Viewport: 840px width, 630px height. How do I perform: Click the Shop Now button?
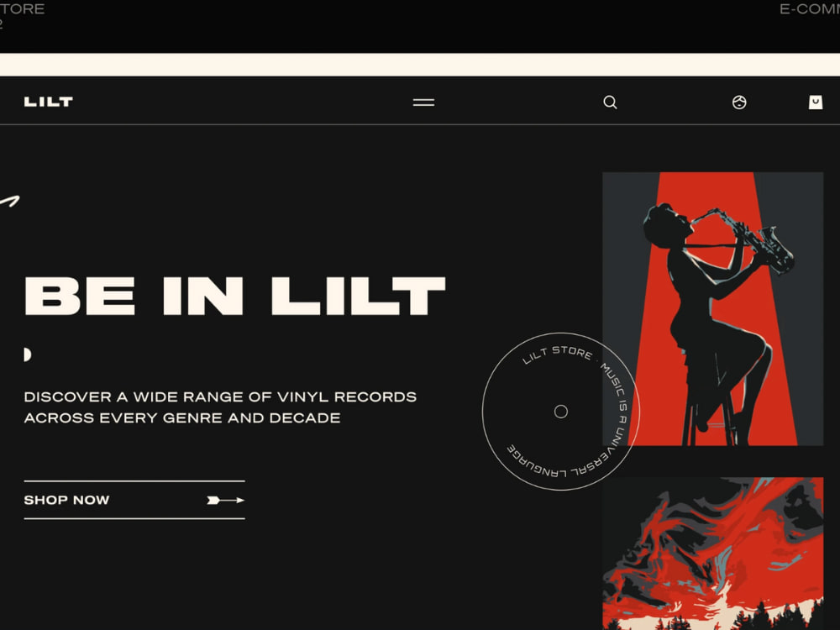(134, 500)
